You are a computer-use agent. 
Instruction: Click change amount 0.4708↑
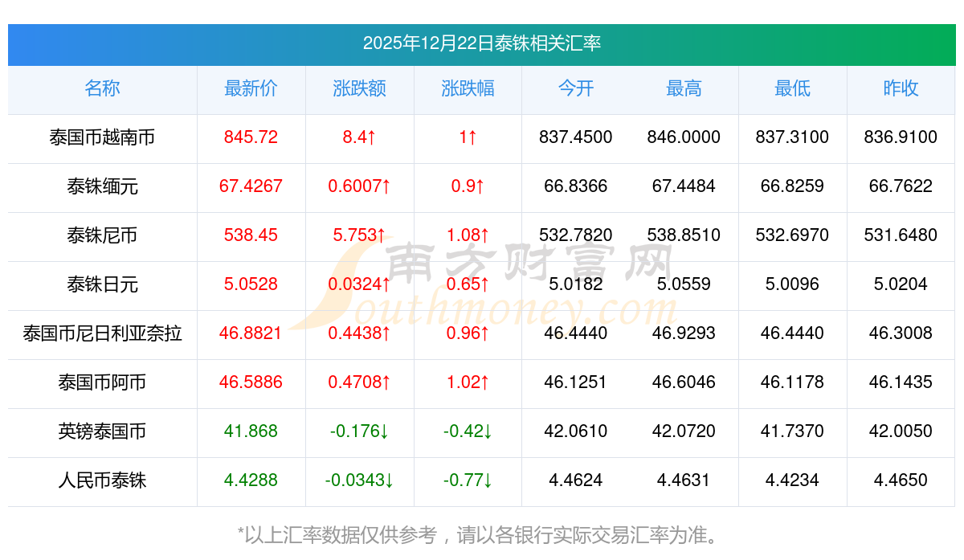(x=359, y=383)
